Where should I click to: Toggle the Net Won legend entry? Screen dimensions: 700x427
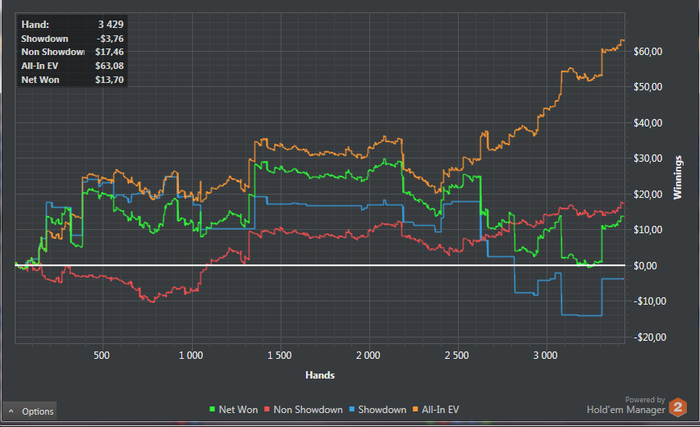point(233,410)
